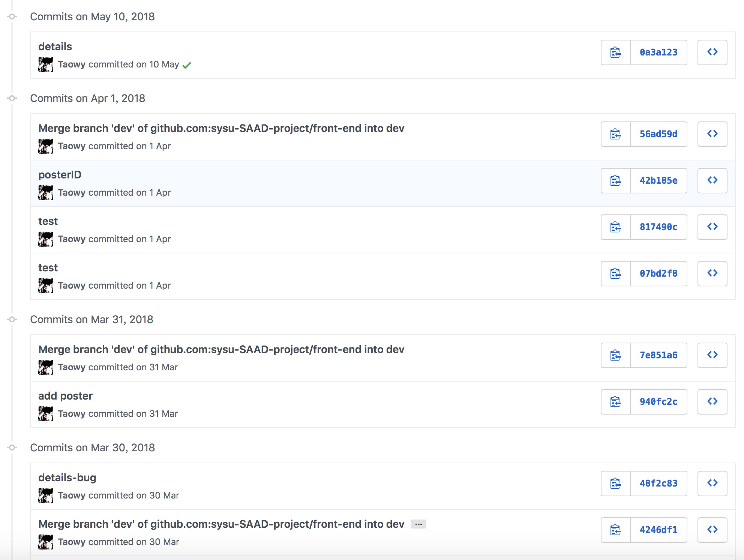Browse repository at commit 817490c
This screenshot has width=744, height=560.
(x=712, y=227)
